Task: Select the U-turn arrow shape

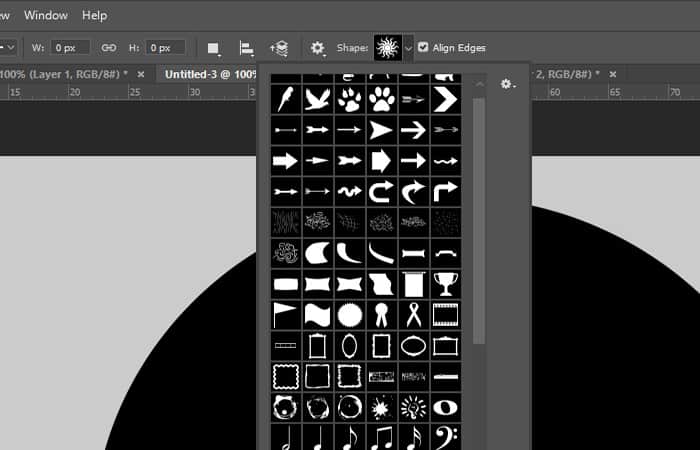Action: (381, 192)
